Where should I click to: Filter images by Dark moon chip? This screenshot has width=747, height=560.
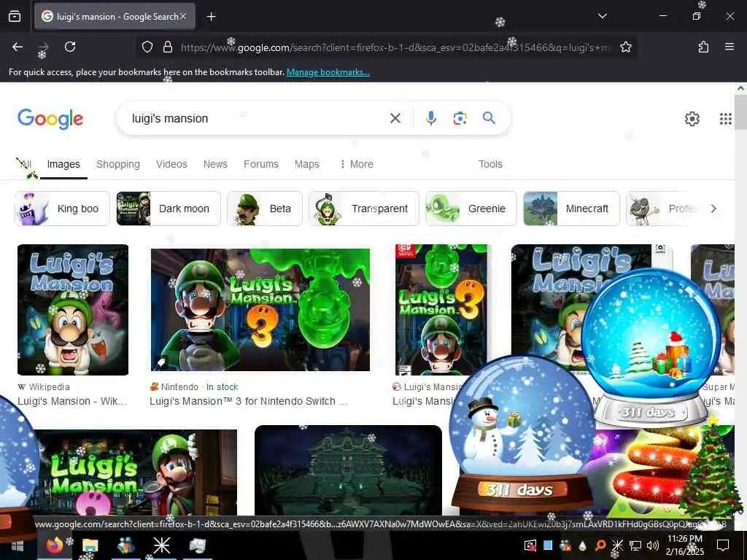pos(169,209)
